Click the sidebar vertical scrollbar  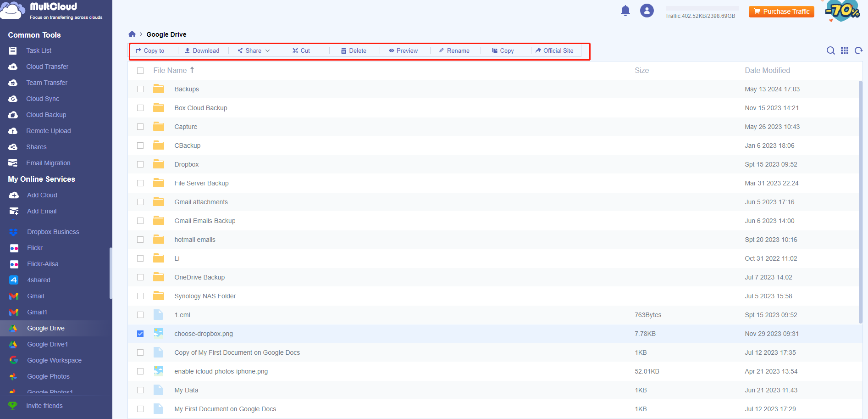[111, 273]
